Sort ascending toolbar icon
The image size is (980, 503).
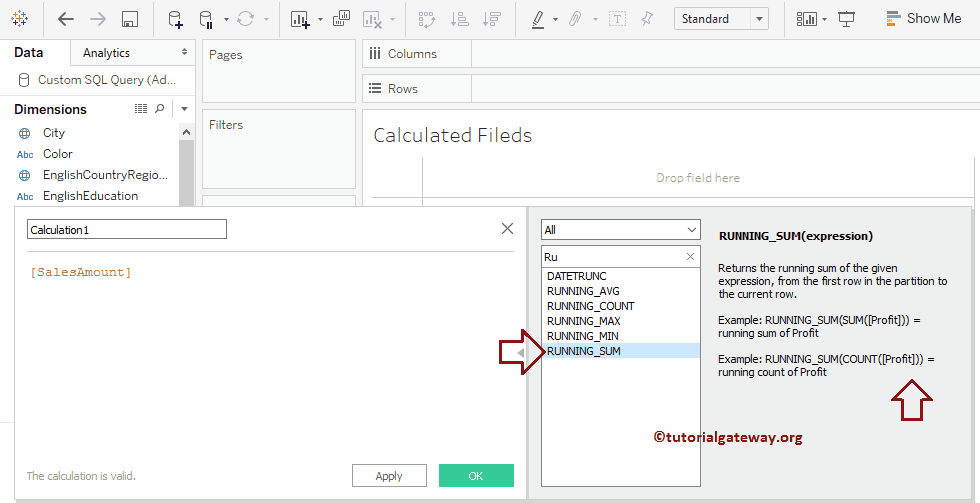coord(459,19)
